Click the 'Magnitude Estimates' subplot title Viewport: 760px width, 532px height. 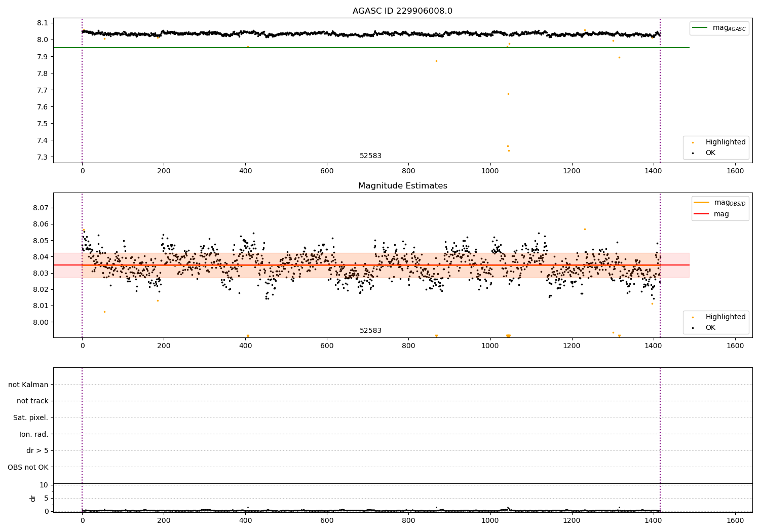(x=402, y=186)
